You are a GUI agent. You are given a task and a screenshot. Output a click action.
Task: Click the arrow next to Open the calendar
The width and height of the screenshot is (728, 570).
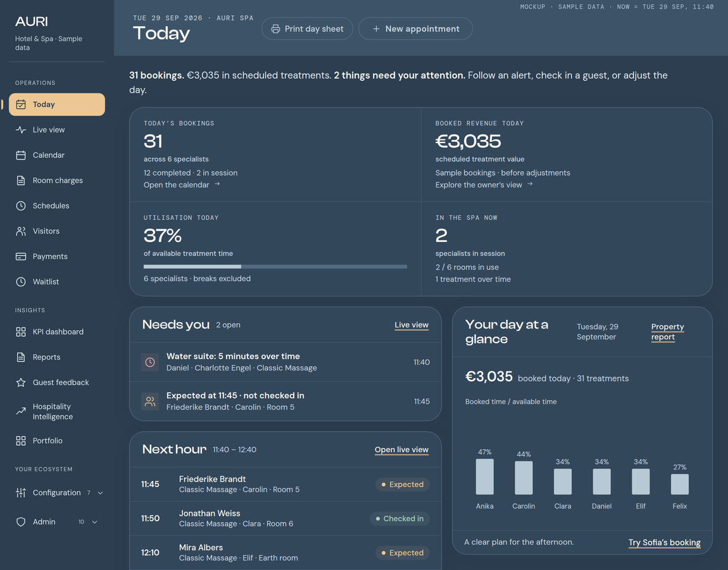coord(217,184)
